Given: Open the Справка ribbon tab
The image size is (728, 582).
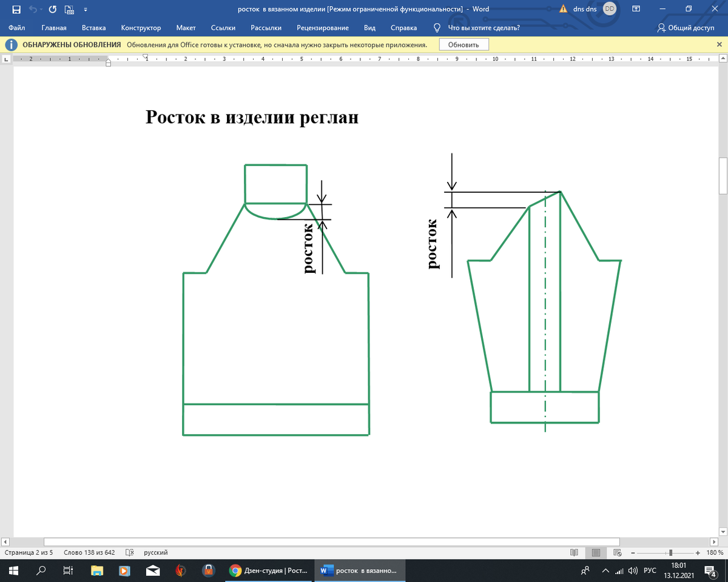Looking at the screenshot, I should coord(403,28).
